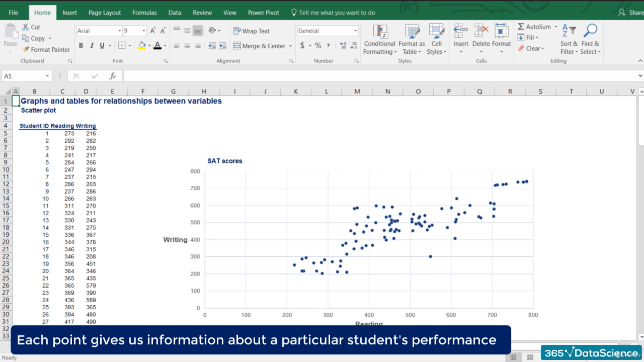Open the Arial font name dropdown
644x362 pixels.
click(119, 31)
